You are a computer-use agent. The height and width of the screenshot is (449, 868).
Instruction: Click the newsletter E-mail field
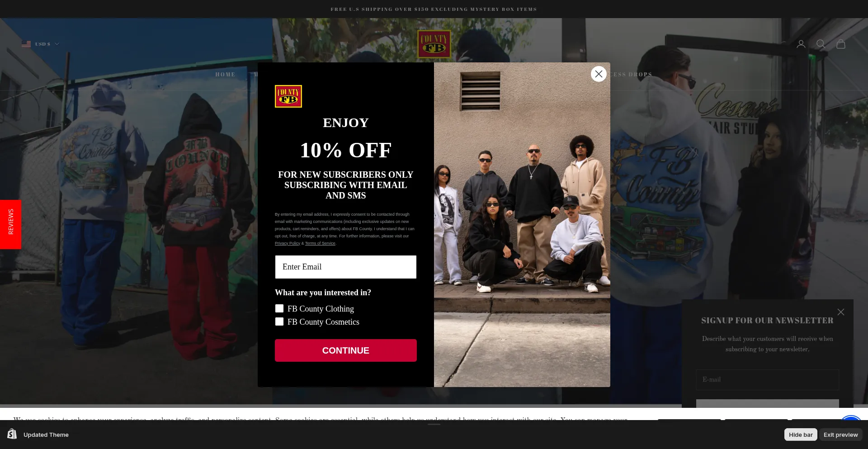pos(768,380)
